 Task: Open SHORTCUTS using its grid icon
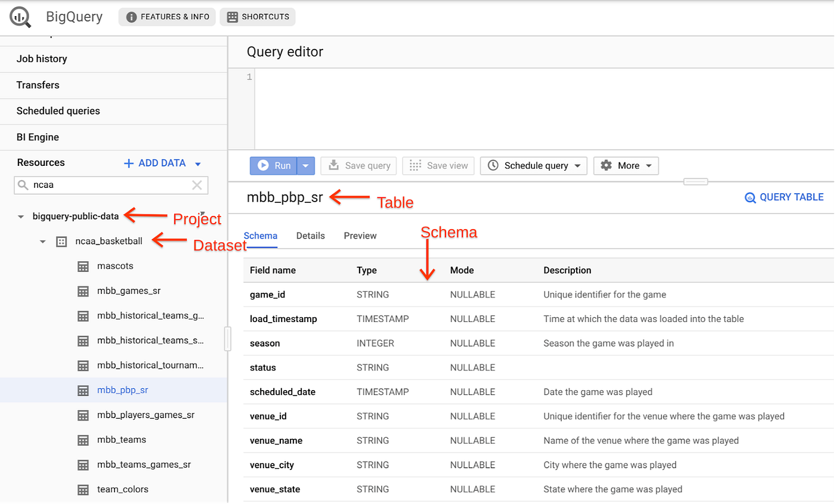[232, 17]
